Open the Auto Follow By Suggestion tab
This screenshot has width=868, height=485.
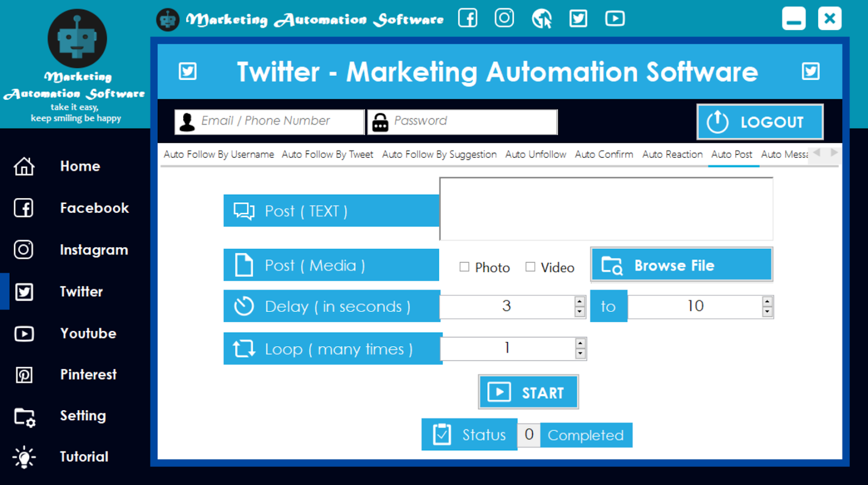[x=439, y=155]
